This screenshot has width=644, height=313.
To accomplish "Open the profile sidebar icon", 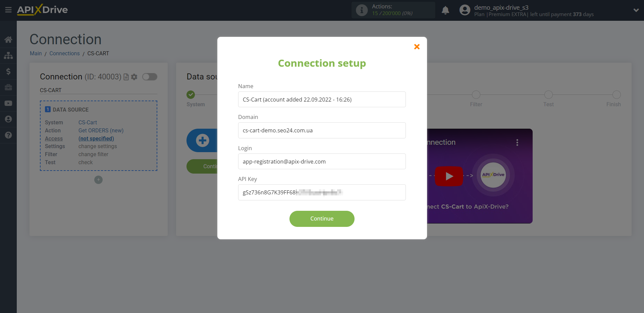I will pos(8,119).
